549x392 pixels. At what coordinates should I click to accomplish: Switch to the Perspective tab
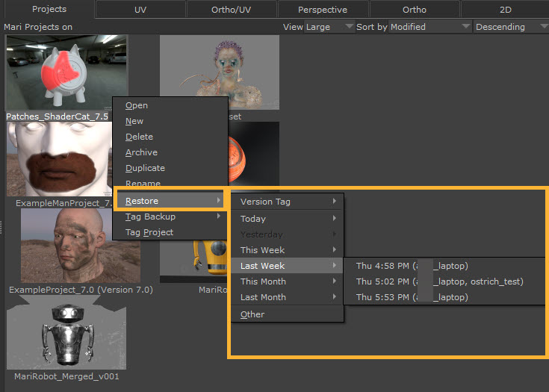pyautogui.click(x=322, y=10)
